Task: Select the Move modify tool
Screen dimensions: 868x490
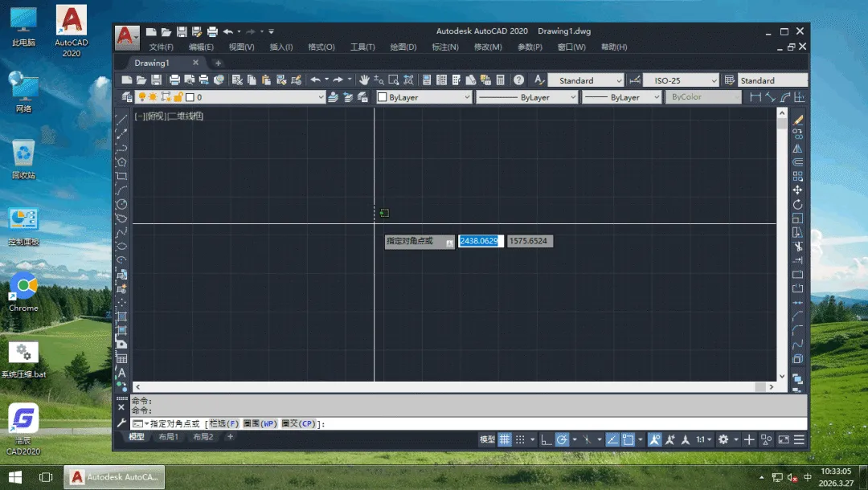Action: point(798,190)
